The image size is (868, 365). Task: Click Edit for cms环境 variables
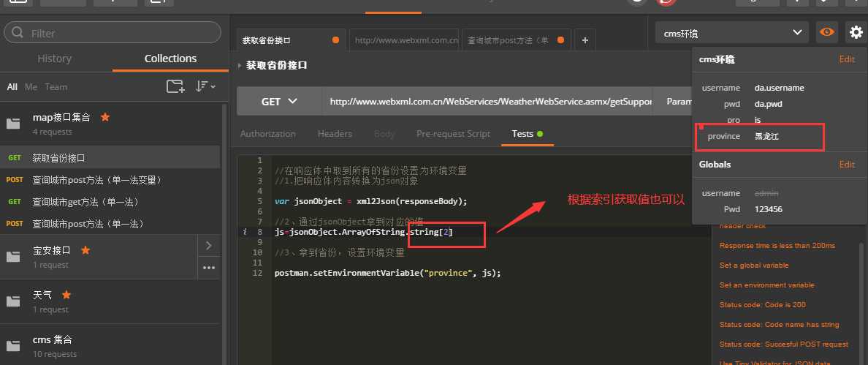click(846, 59)
